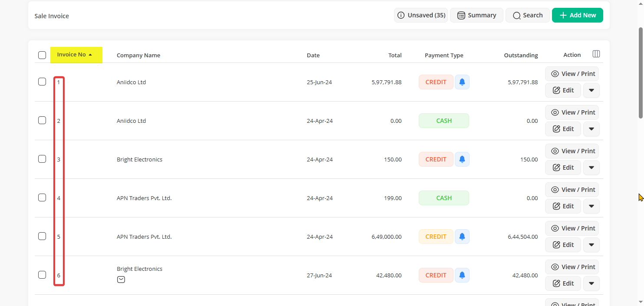Viewport: 644px width, 306px height.
Task: Click the Summary button
Action: click(x=476, y=15)
